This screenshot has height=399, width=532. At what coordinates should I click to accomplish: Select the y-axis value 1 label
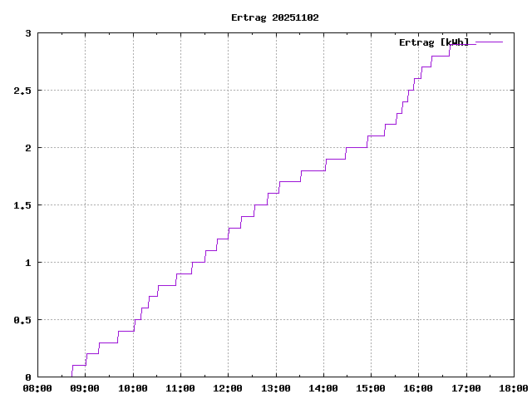coord(27,263)
